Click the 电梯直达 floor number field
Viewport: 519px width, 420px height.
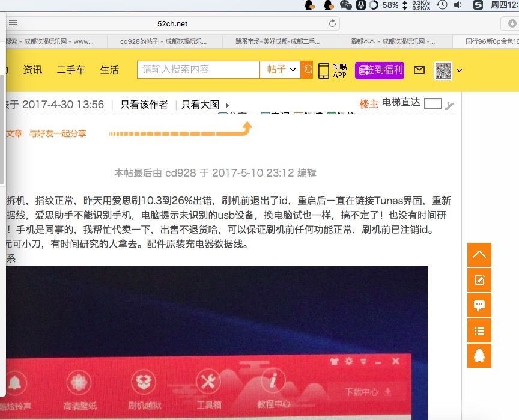432,103
